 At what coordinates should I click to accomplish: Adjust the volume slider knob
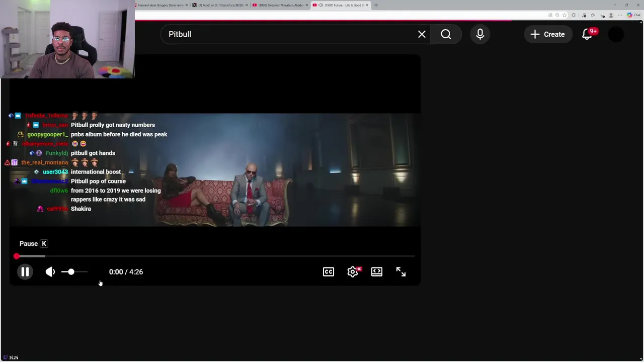point(71,272)
